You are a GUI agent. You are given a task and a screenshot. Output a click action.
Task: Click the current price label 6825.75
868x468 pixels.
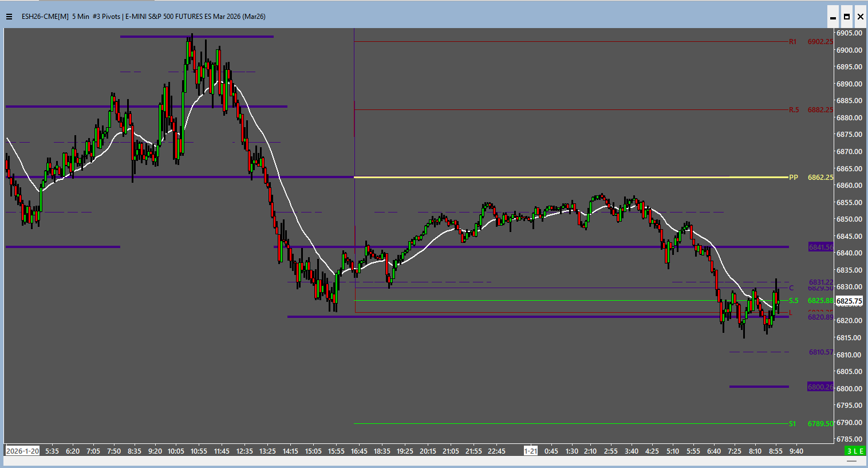tap(849, 301)
